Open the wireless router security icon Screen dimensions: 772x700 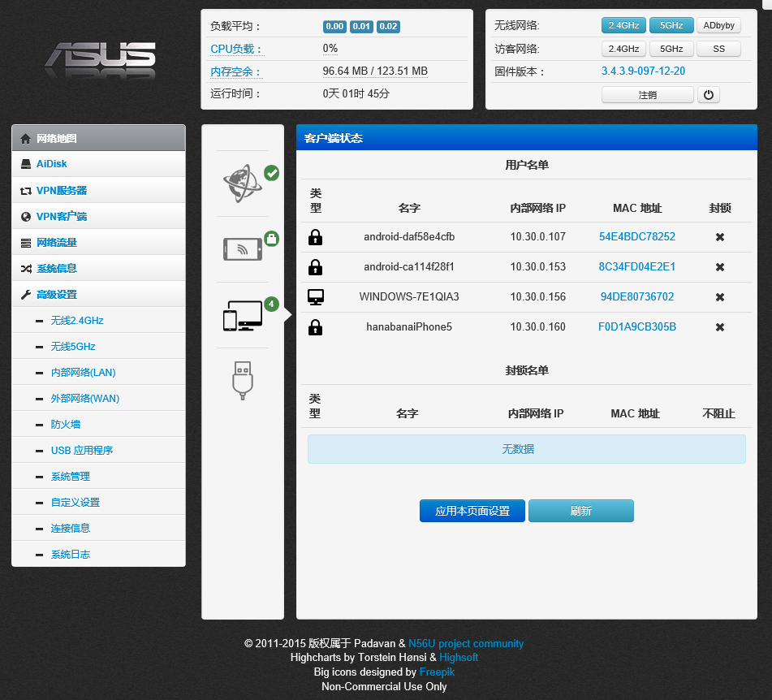pos(243,249)
